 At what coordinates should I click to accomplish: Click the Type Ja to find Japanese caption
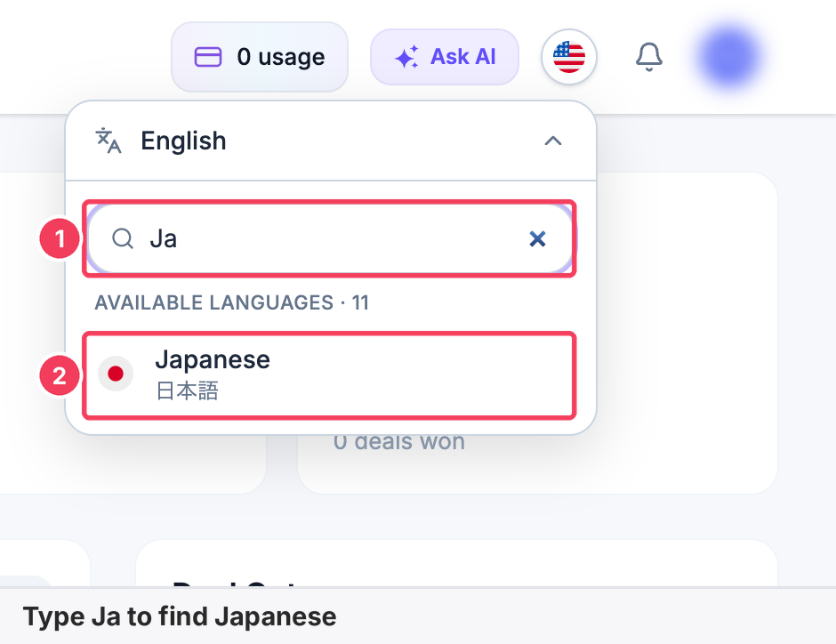[180, 616]
